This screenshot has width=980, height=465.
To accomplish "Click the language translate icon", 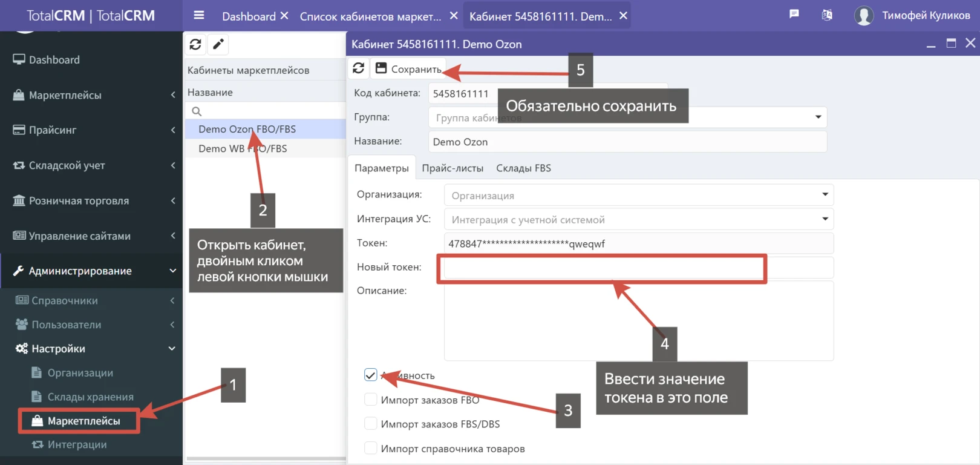I will 827,15.
